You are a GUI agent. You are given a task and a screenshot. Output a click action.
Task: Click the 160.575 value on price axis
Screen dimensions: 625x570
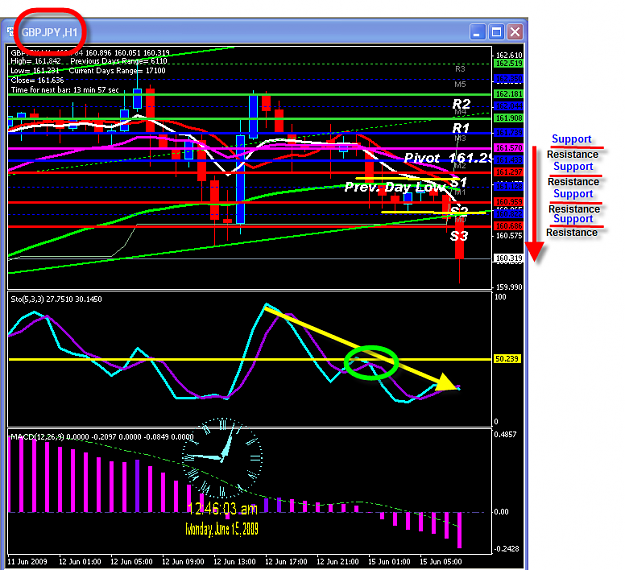coord(509,236)
